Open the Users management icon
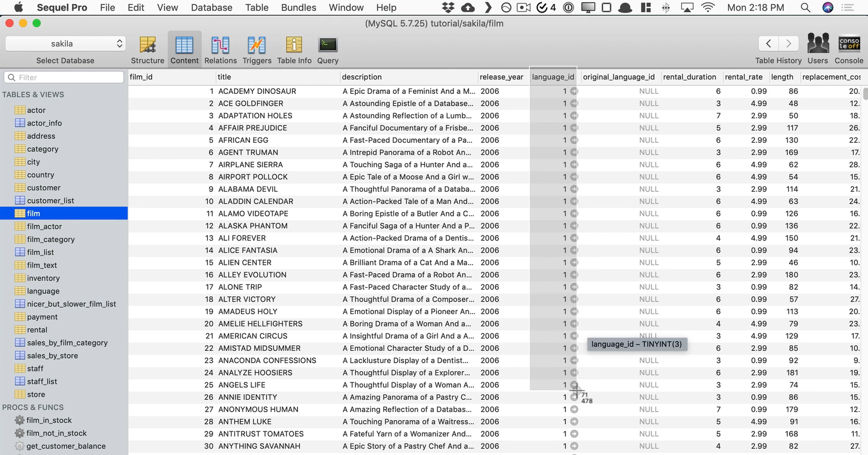 point(818,49)
